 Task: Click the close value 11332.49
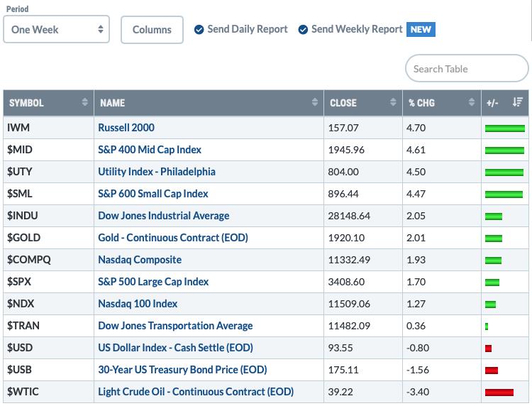349,260
